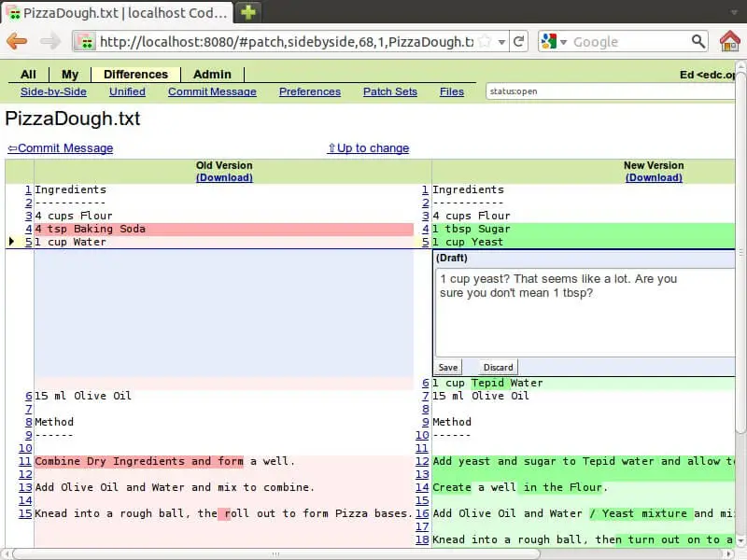747x560 pixels.
Task: Switch to the Admin tab
Action: tap(212, 74)
